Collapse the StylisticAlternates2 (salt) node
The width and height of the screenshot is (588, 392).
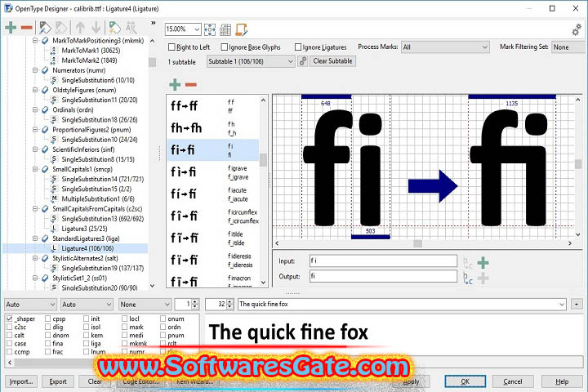35,258
